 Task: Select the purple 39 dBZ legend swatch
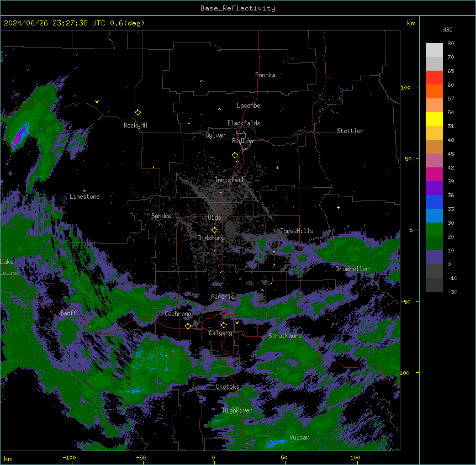point(434,188)
